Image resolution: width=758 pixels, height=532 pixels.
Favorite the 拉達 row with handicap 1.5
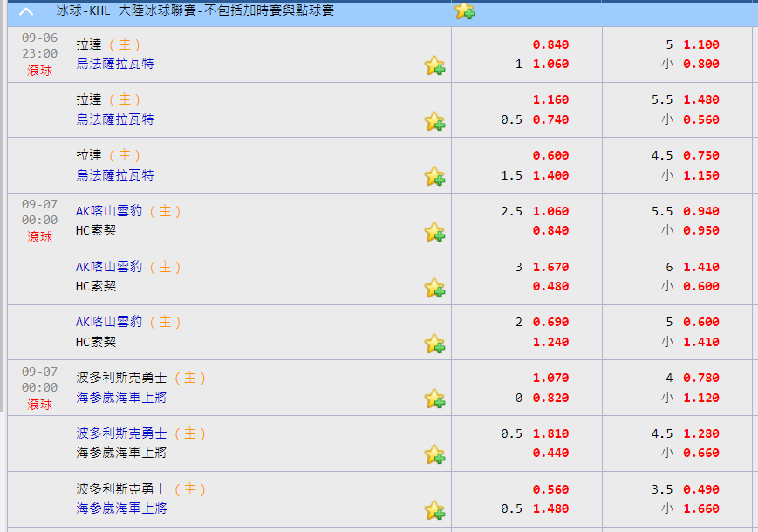pyautogui.click(x=434, y=176)
